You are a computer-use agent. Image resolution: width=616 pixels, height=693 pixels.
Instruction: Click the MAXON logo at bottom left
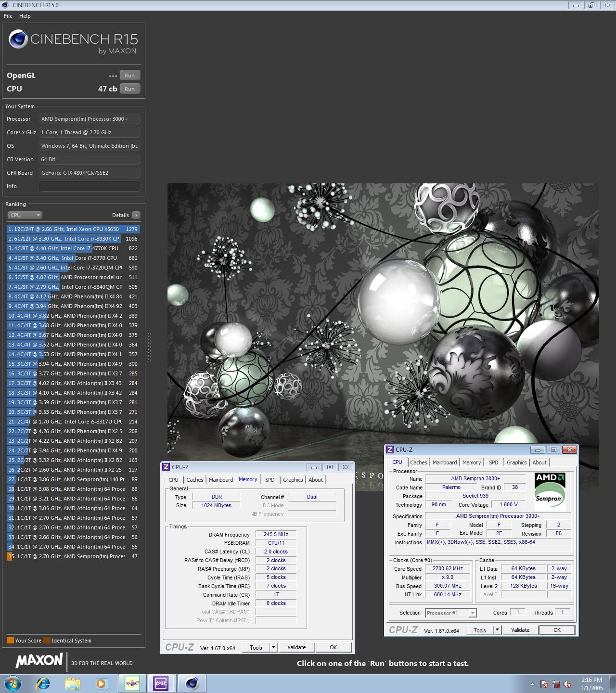click(39, 661)
